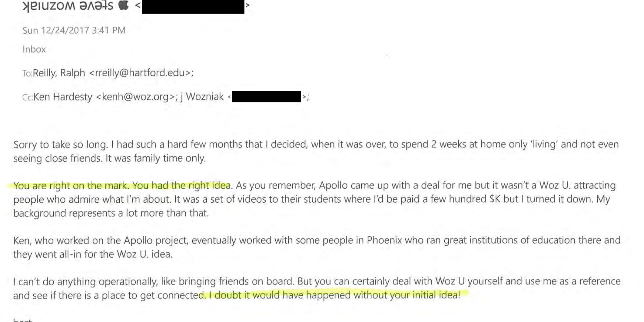Click the paragraph starting "I can't do anything operationally"
Viewport: 644px width, 322px height.
317,288
